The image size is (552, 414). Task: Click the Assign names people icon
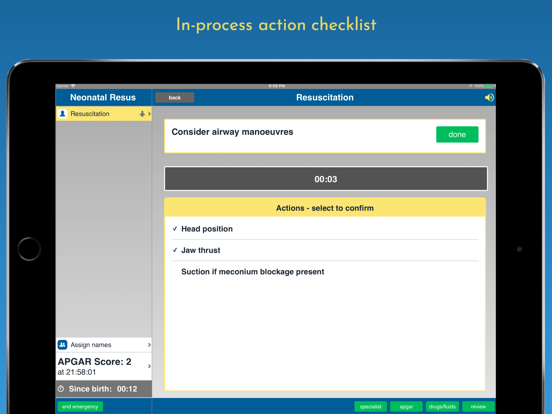(x=62, y=345)
